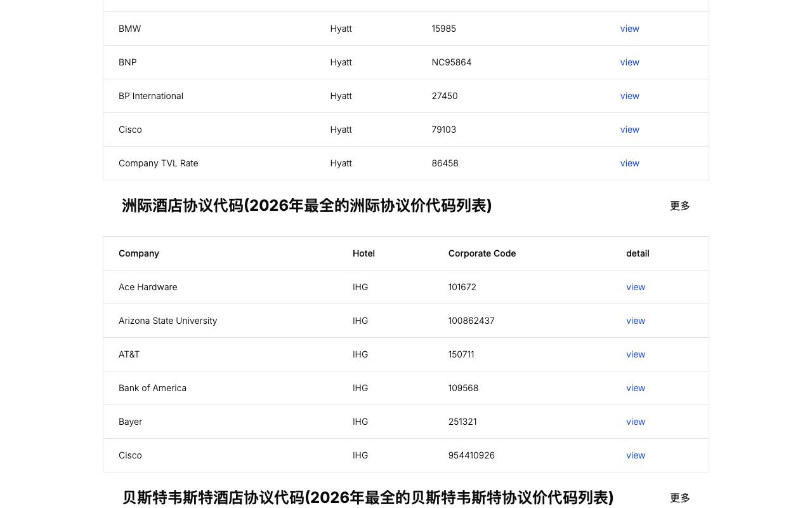Click IHG in the AT&T row

[360, 354]
